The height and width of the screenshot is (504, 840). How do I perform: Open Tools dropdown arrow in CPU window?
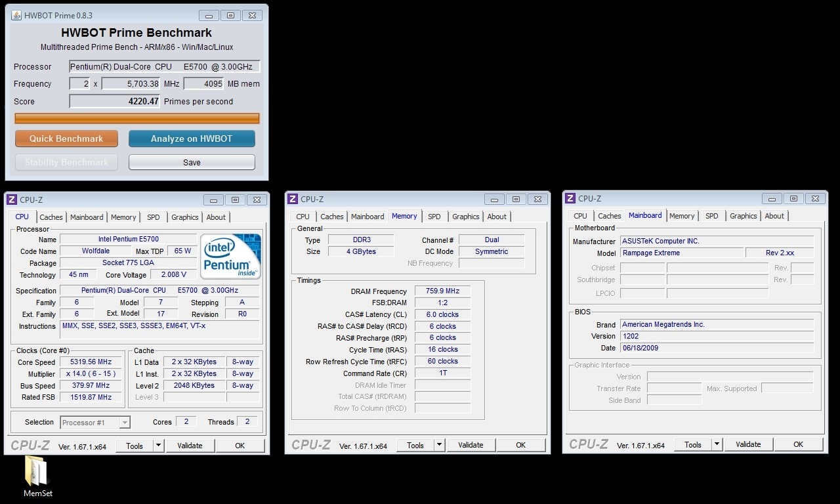pyautogui.click(x=158, y=446)
